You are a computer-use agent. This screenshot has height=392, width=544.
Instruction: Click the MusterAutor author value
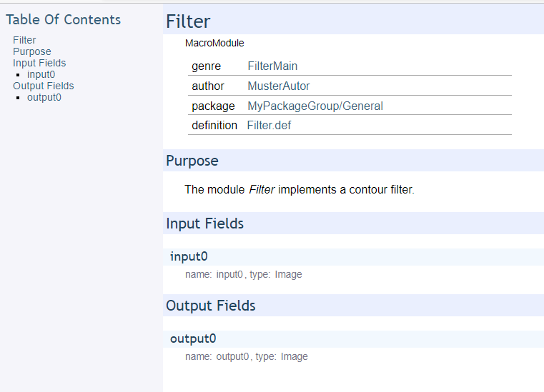279,86
